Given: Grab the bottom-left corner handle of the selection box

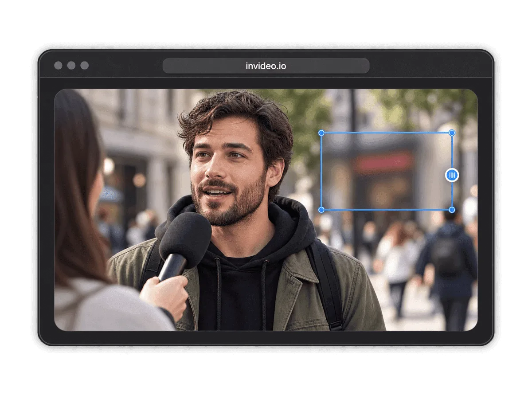Looking at the screenshot, I should [x=321, y=210].
